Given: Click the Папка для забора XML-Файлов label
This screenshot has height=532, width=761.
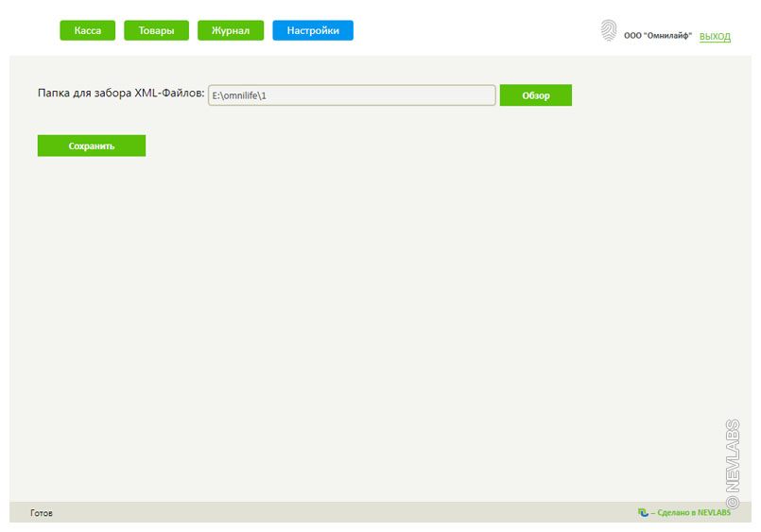Looking at the screenshot, I should point(121,94).
